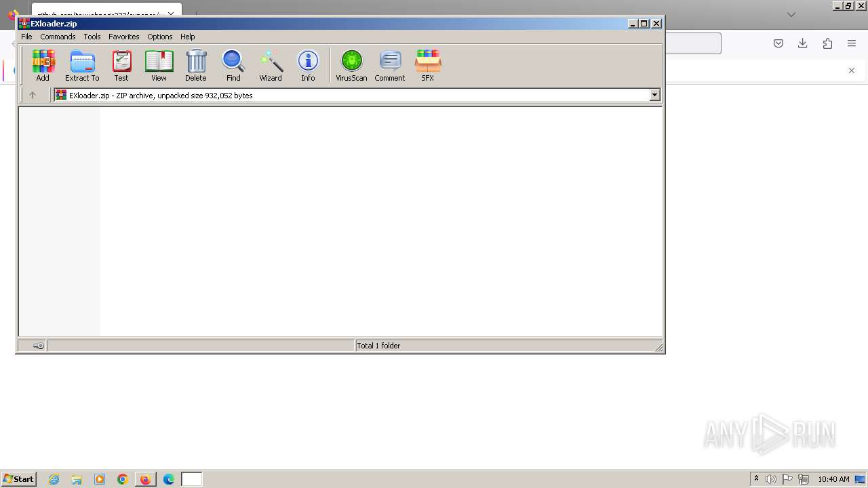Open the Help menu
The image size is (868, 488).
pos(188,37)
